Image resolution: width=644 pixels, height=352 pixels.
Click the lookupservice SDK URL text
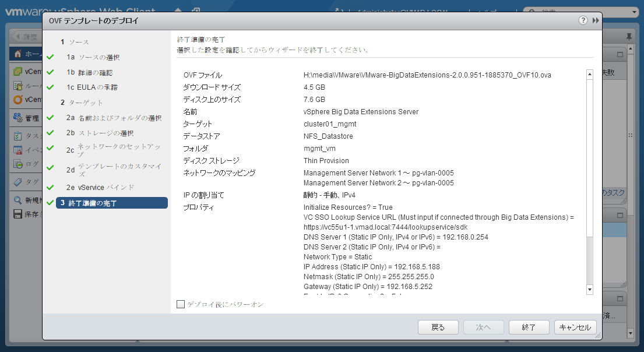(x=386, y=227)
